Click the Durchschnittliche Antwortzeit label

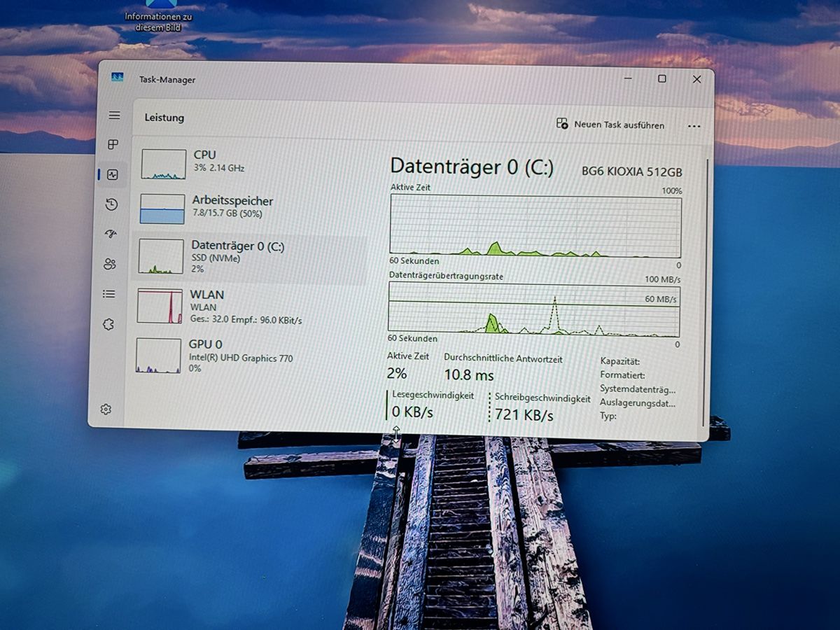point(503,358)
